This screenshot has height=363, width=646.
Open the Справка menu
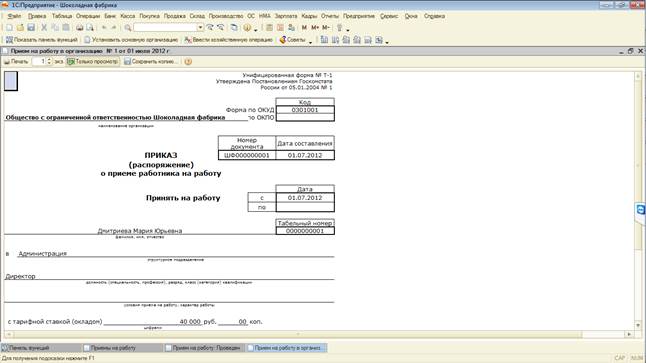coord(434,16)
